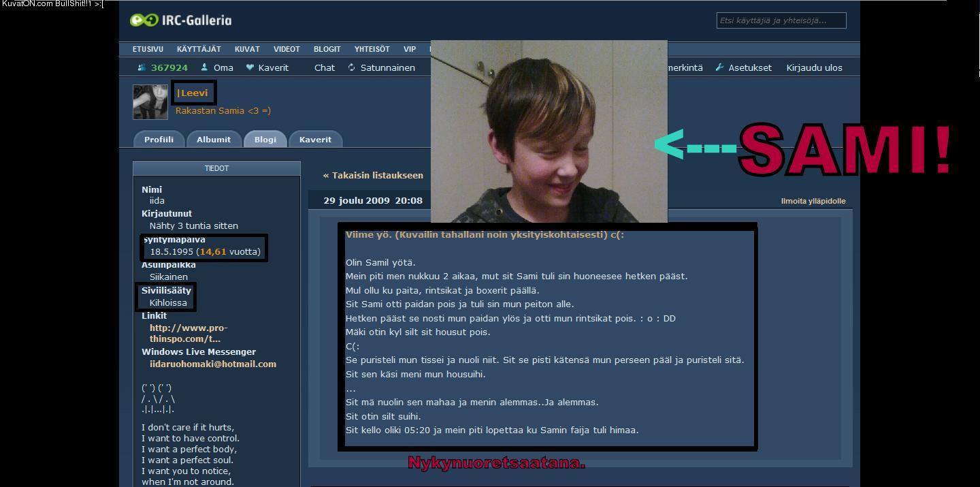Open Asetukset via the wrench icon
Screen dimensions: 980x487
pyautogui.click(x=719, y=67)
